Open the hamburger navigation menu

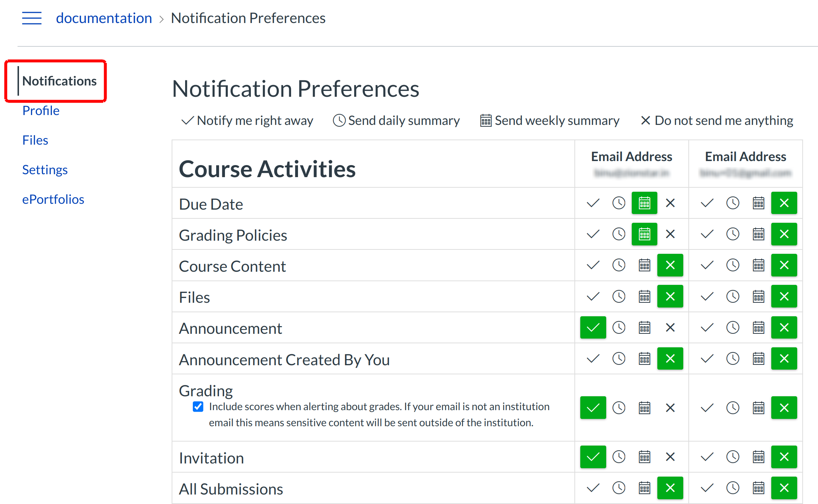tap(32, 18)
